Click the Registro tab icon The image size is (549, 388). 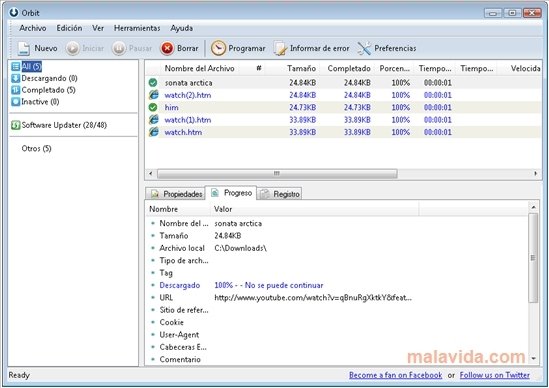[x=265, y=194]
